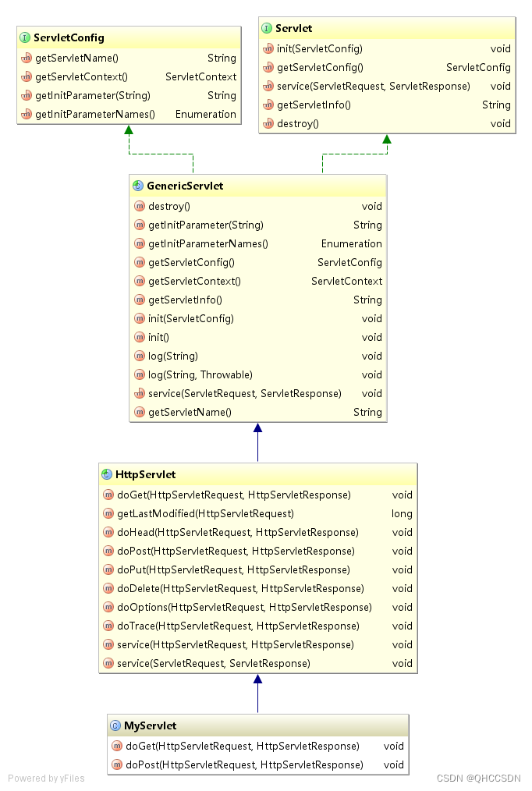Click the interface icon beside ServletConfig title
Image resolution: width=532 pixels, height=791 pixels.
[25, 38]
